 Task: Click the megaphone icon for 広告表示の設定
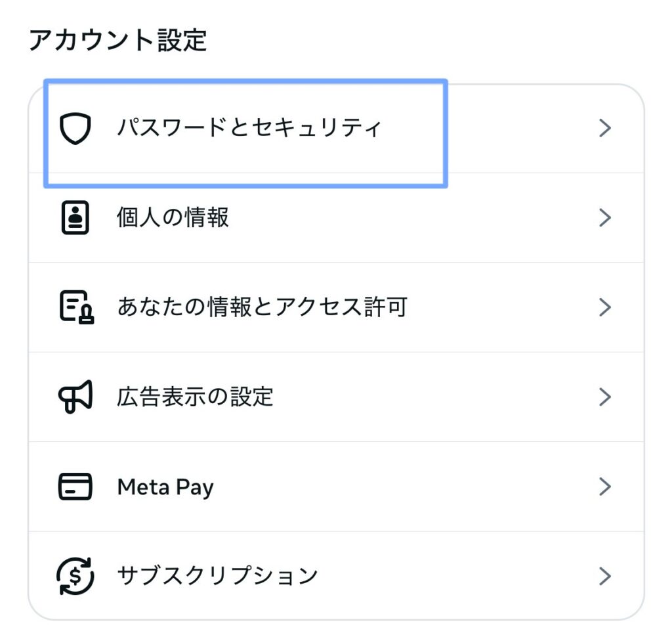pyautogui.click(x=75, y=397)
